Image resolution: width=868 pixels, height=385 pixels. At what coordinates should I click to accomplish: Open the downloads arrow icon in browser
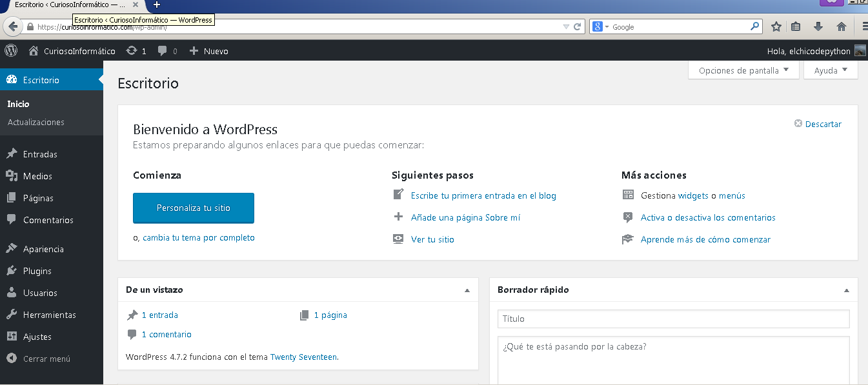(818, 26)
